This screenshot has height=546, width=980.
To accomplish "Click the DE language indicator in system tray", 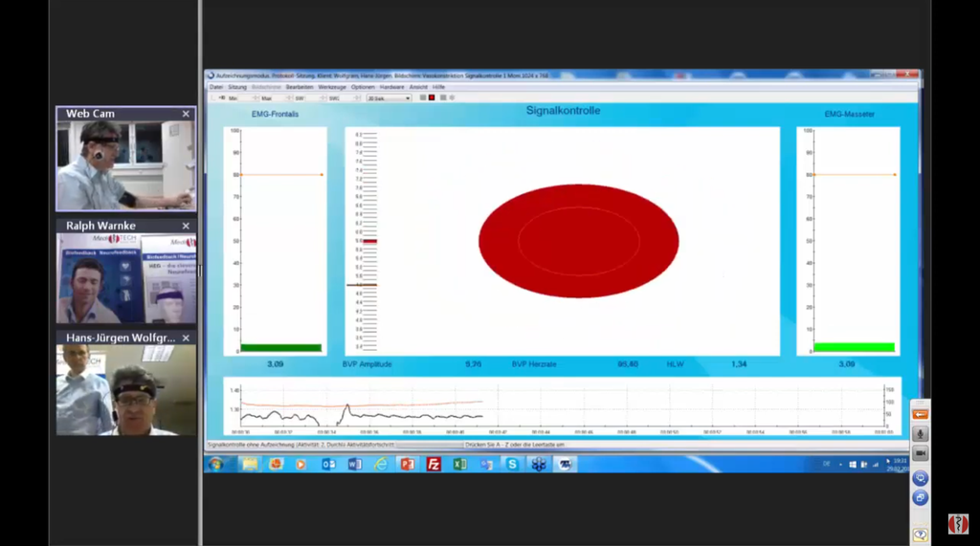I will [826, 464].
